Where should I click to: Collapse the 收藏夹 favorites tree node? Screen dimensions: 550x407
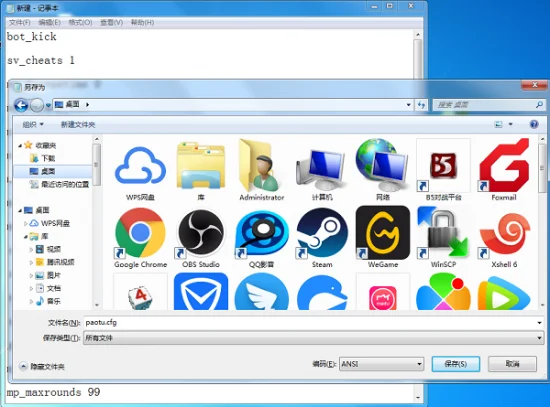point(20,146)
